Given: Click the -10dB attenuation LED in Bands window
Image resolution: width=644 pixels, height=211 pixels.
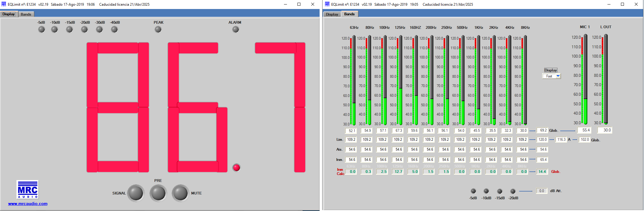Looking at the screenshot, I should pos(486,191).
